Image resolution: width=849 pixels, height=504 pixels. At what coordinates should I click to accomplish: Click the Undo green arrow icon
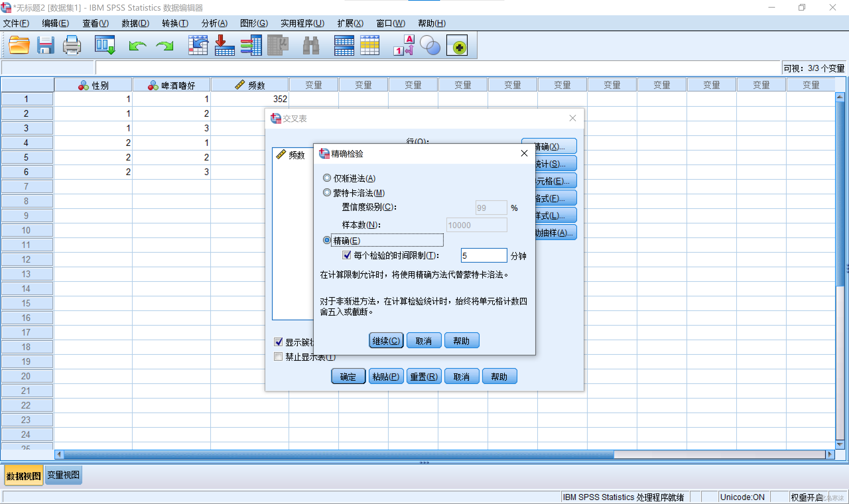137,45
